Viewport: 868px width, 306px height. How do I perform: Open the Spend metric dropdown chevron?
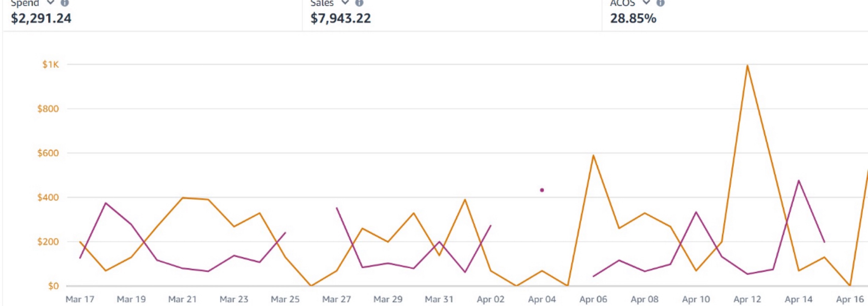point(50,2)
